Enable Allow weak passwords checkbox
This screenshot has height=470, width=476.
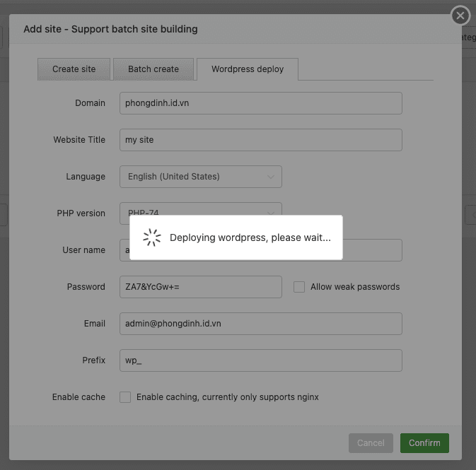pos(299,287)
